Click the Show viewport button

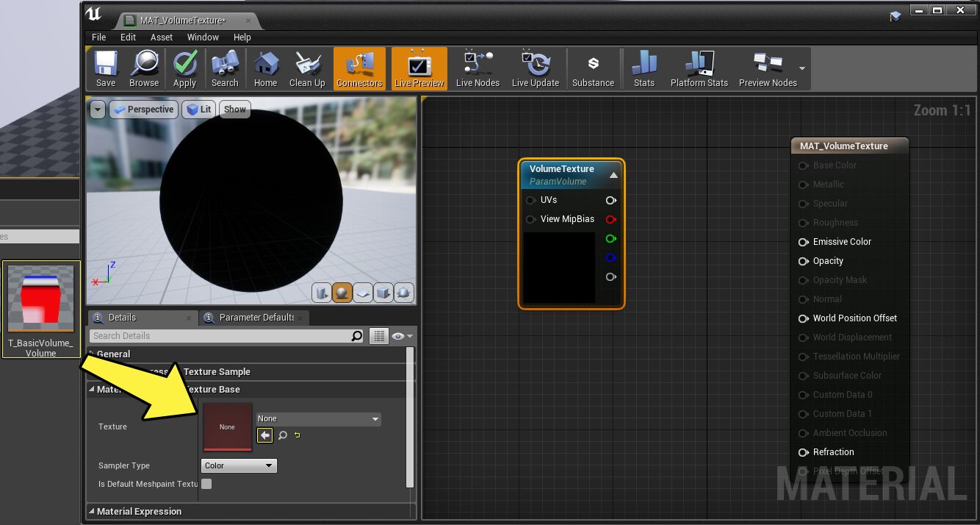point(235,110)
